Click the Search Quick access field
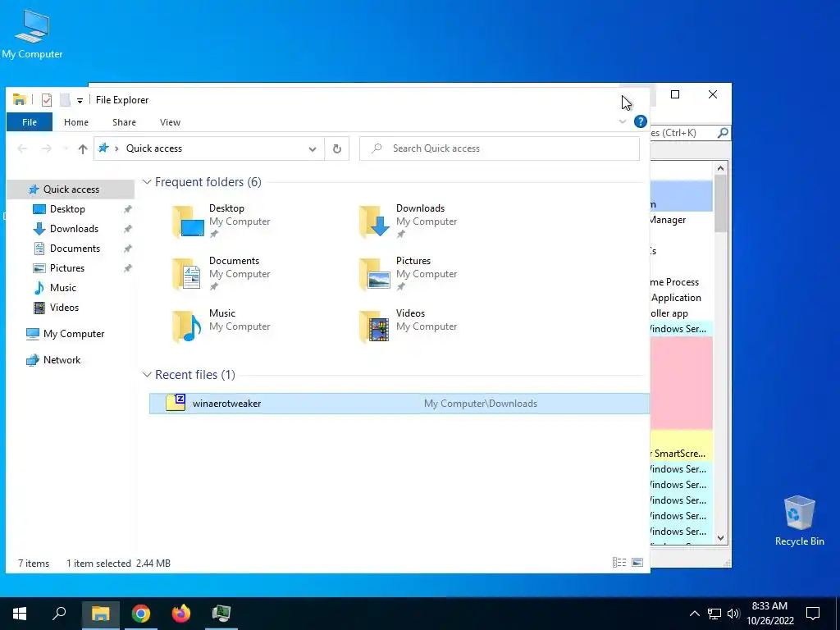The height and width of the screenshot is (630, 840). [x=500, y=148]
